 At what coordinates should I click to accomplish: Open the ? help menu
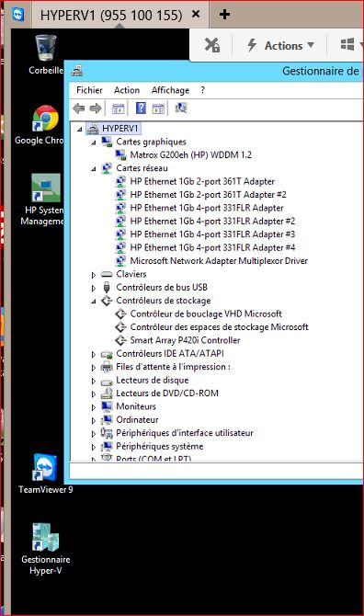[x=202, y=90]
